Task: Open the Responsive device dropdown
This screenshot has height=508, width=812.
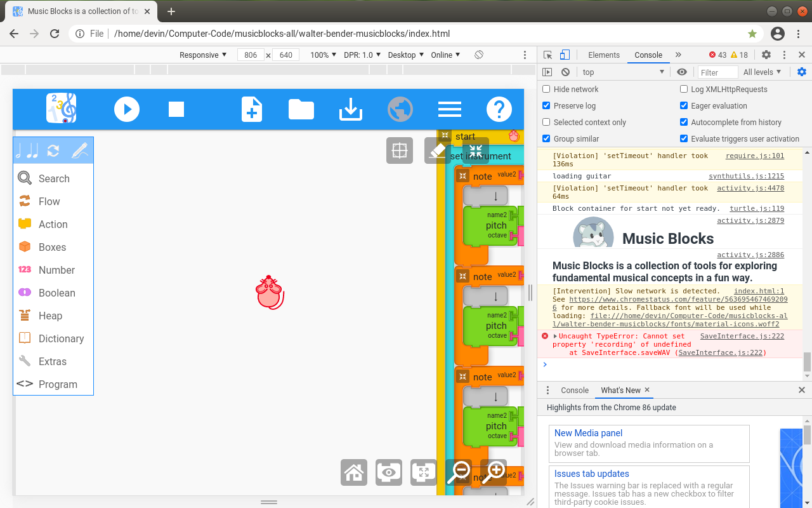Action: 202,55
